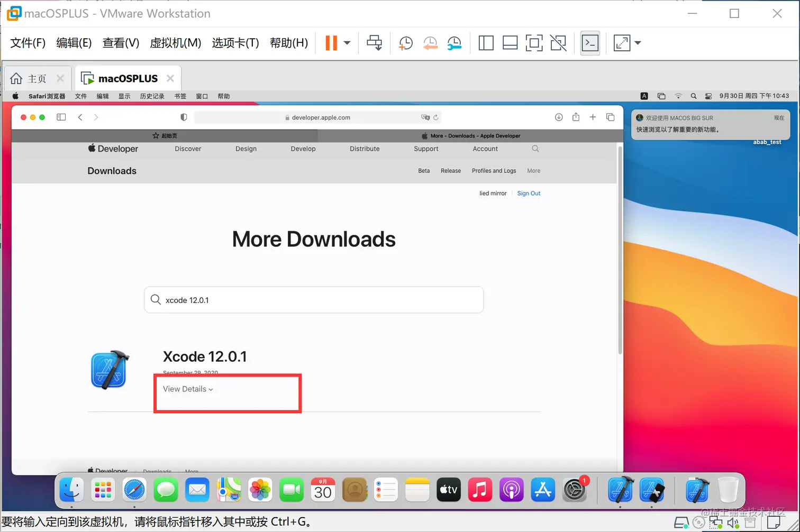The image size is (800, 532).
Task: Switch to Safari 起始页 tab
Action: (x=165, y=136)
